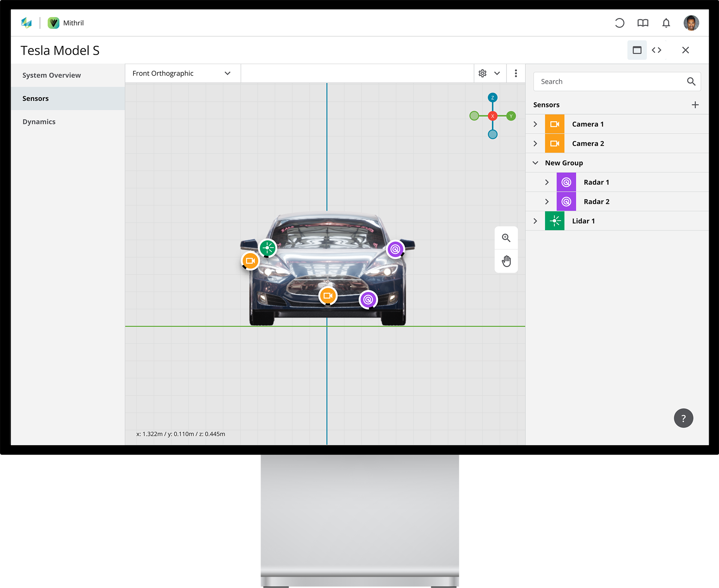The height and width of the screenshot is (588, 719).
Task: Click the Sensors panel heading
Action: [x=546, y=105]
